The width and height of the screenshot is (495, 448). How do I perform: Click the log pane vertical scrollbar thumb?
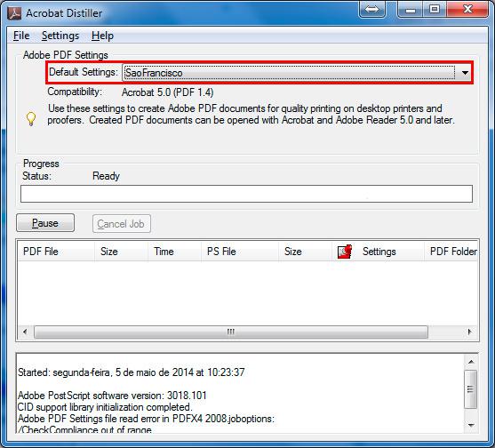(x=471, y=389)
